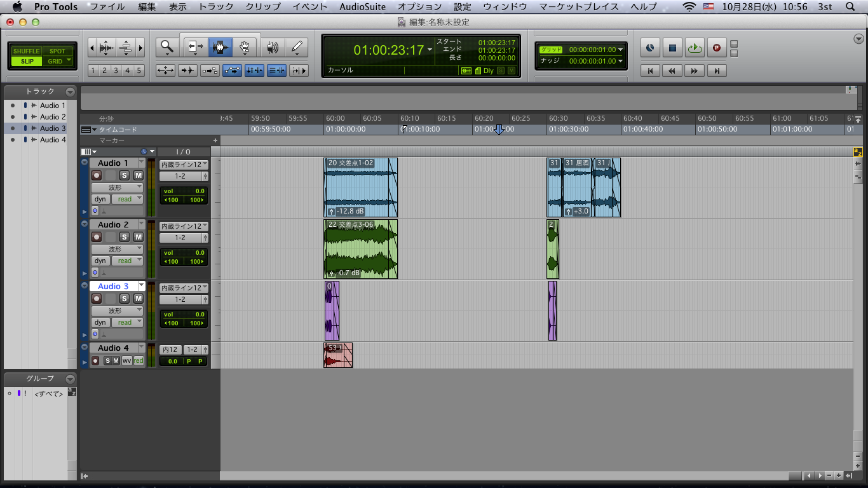Open Audio 1 input selector 内蔵ライン12
This screenshot has width=868, height=488.
(184, 165)
